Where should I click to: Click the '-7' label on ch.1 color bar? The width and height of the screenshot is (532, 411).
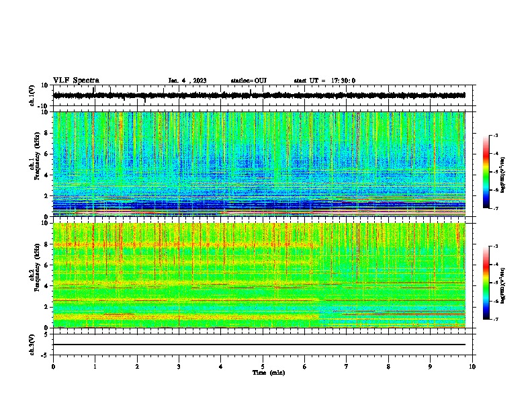click(496, 209)
